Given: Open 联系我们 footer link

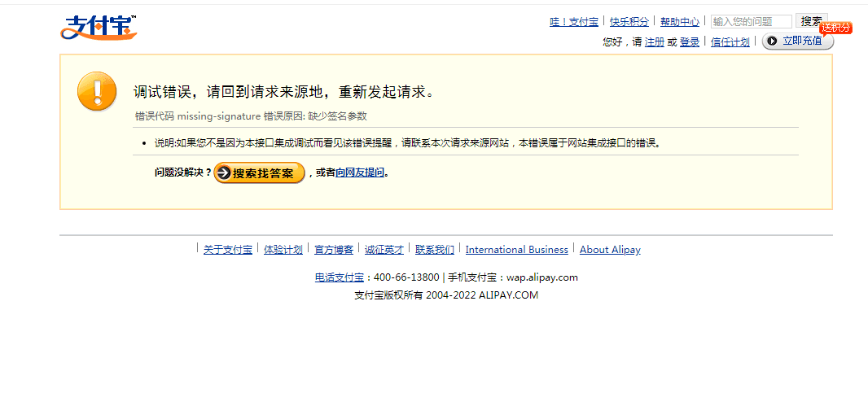Looking at the screenshot, I should click(435, 250).
